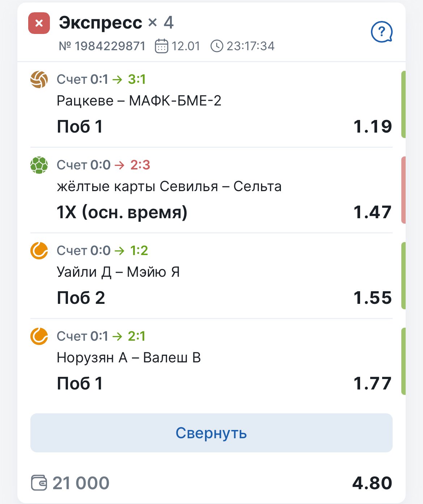Screen dimensions: 423x504
Task: Click the red lost-bet status icon
Action: [x=39, y=23]
